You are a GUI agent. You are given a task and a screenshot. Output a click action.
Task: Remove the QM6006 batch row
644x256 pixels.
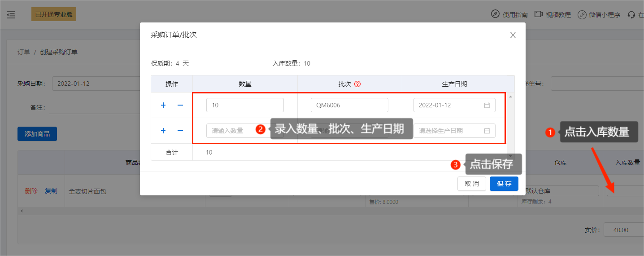click(180, 105)
